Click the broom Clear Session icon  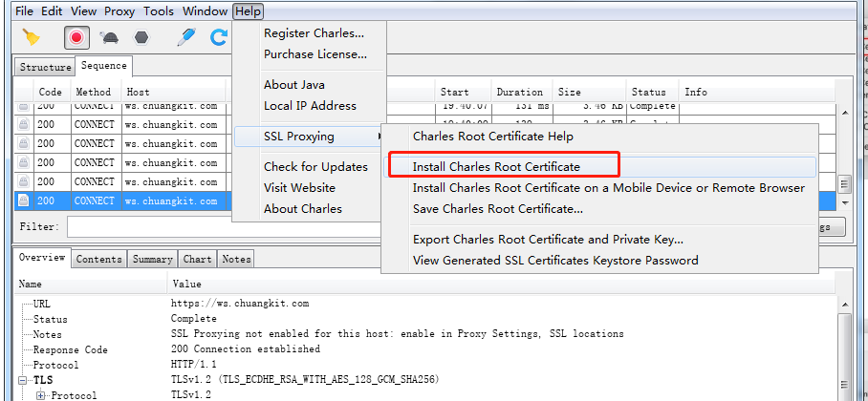32,37
